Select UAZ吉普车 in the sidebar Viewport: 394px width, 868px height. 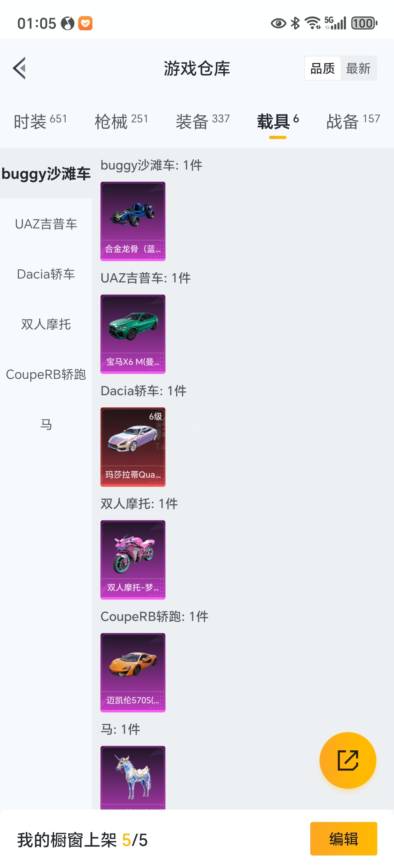point(46,224)
